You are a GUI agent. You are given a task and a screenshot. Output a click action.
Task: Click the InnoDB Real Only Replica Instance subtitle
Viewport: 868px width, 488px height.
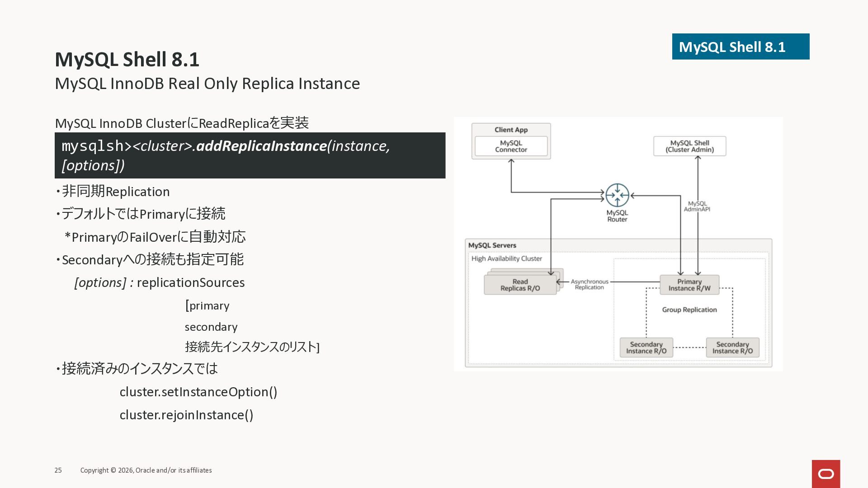tap(207, 84)
